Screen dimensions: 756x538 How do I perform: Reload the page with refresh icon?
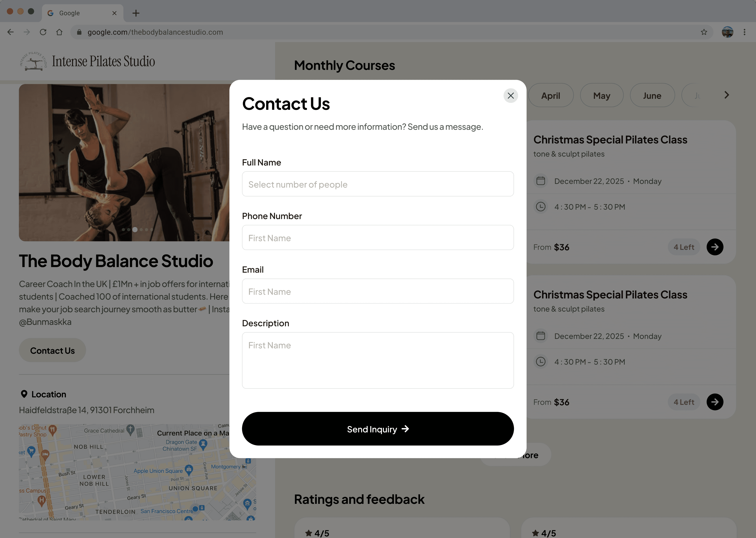pyautogui.click(x=43, y=32)
